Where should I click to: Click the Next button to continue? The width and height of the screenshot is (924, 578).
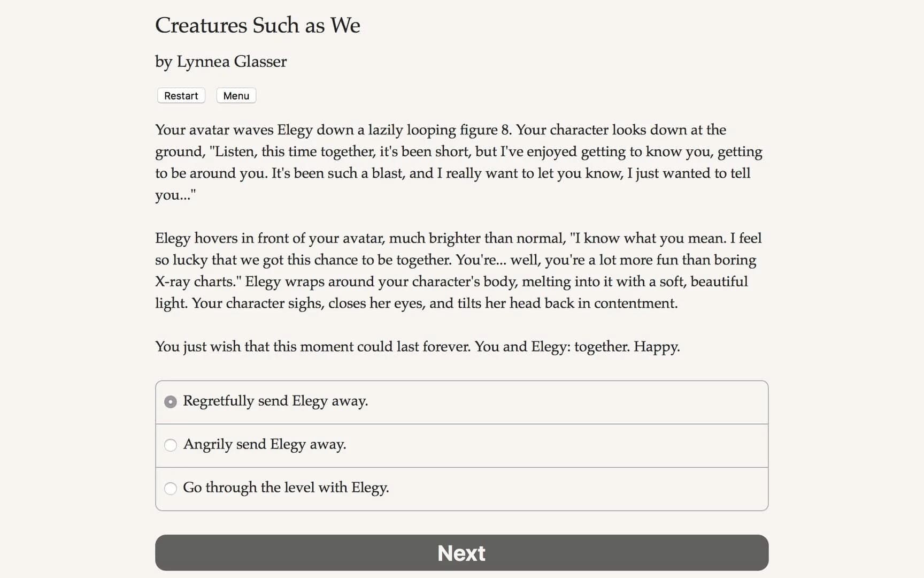coord(461,552)
